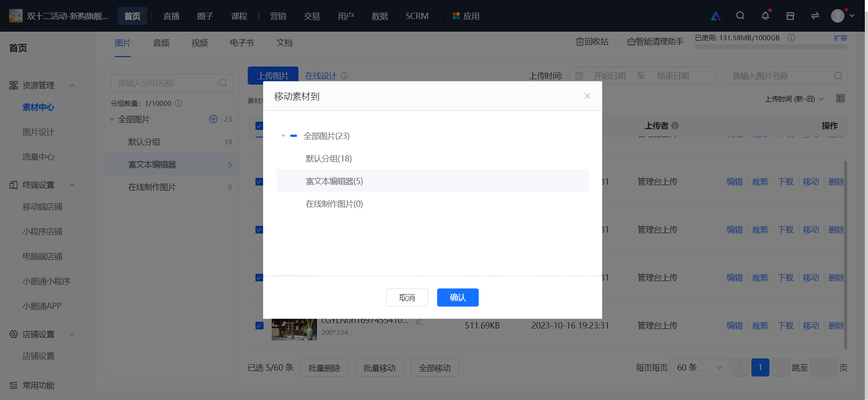Click the 全部移动 button
This screenshot has height=400, width=868.
pos(434,368)
